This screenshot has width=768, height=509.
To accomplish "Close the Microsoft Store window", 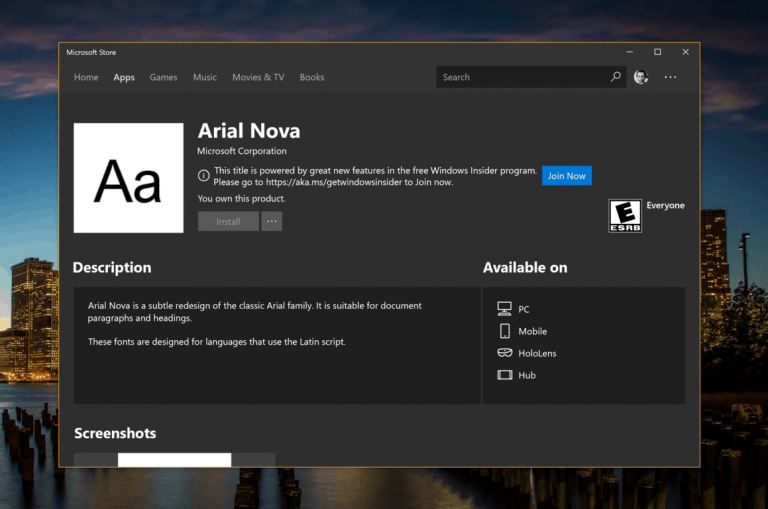I will pyautogui.click(x=685, y=52).
